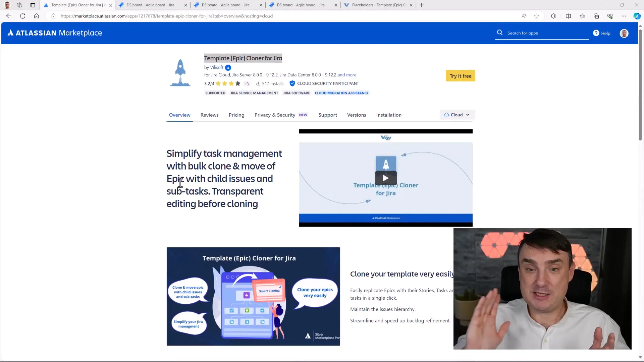Open the Favorites list icon

582,16
